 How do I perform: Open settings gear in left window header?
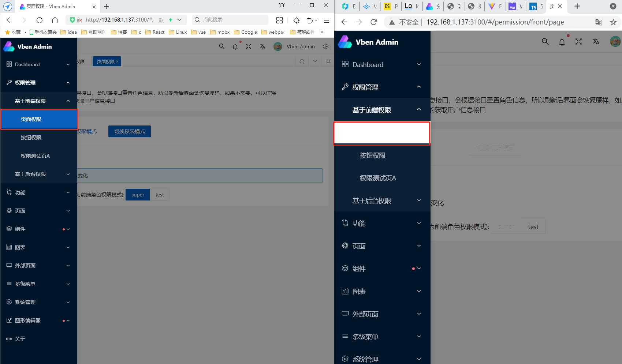[326, 46]
